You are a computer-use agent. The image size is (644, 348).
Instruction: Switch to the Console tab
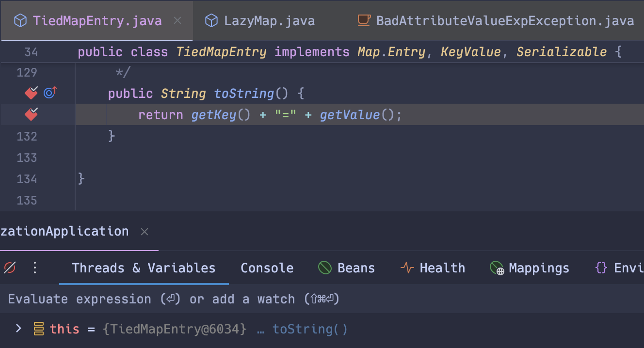pos(267,268)
